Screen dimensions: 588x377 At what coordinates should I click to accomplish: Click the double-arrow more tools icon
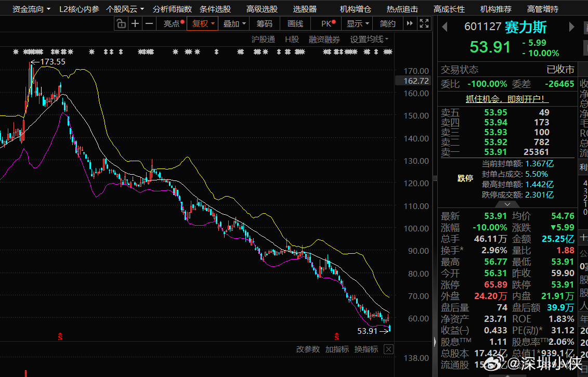[x=410, y=23]
